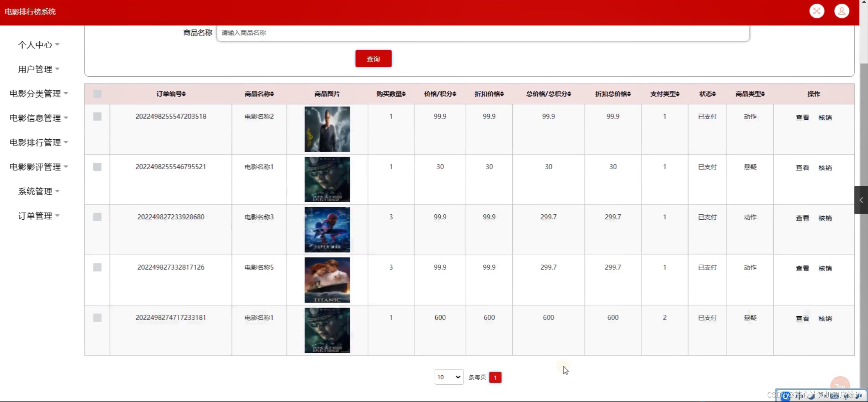Screen dimensions: 868x402
Task: Click 查看 link on the 电影名称2 row
Action: pos(803,117)
